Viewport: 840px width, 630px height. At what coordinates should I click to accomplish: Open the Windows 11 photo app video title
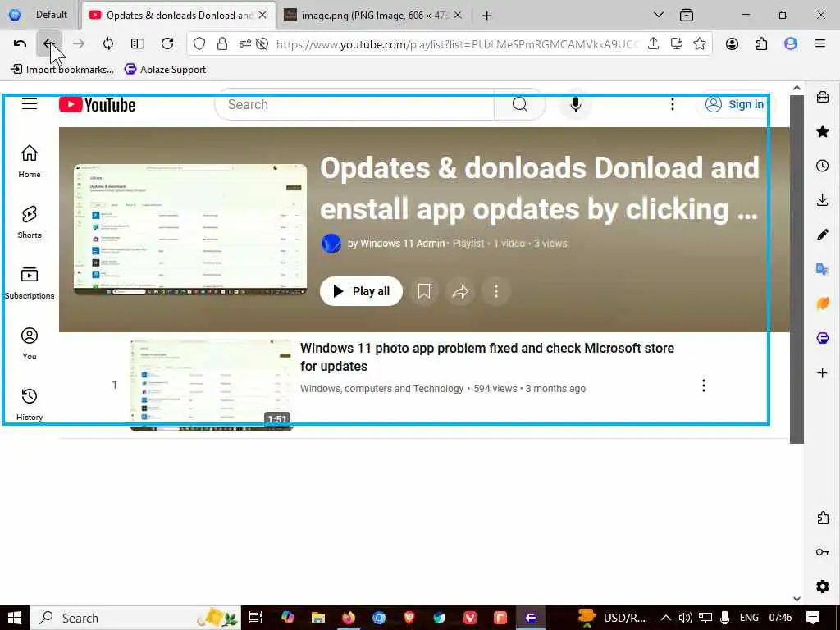click(x=487, y=357)
